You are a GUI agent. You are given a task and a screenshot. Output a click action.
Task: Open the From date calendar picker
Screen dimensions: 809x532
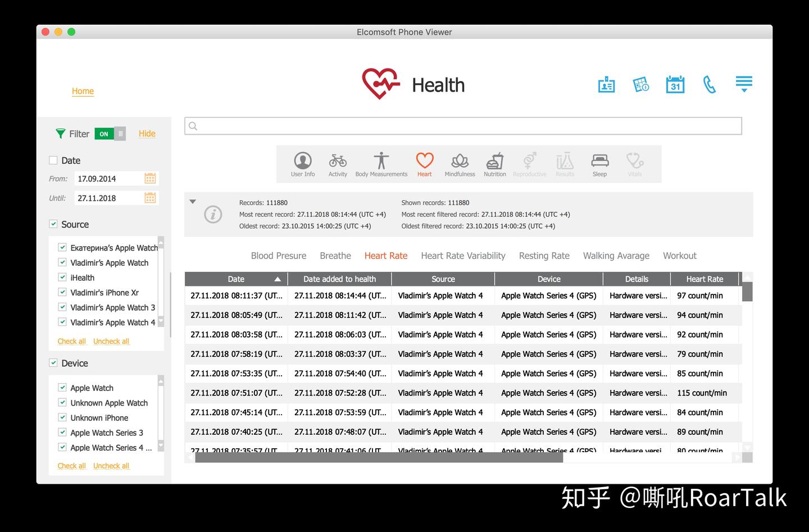[x=149, y=178]
